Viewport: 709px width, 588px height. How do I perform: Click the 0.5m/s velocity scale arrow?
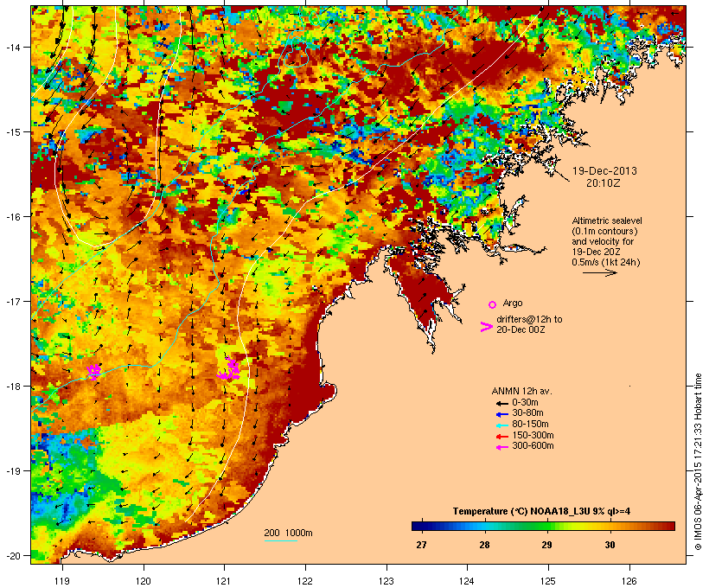(x=599, y=272)
